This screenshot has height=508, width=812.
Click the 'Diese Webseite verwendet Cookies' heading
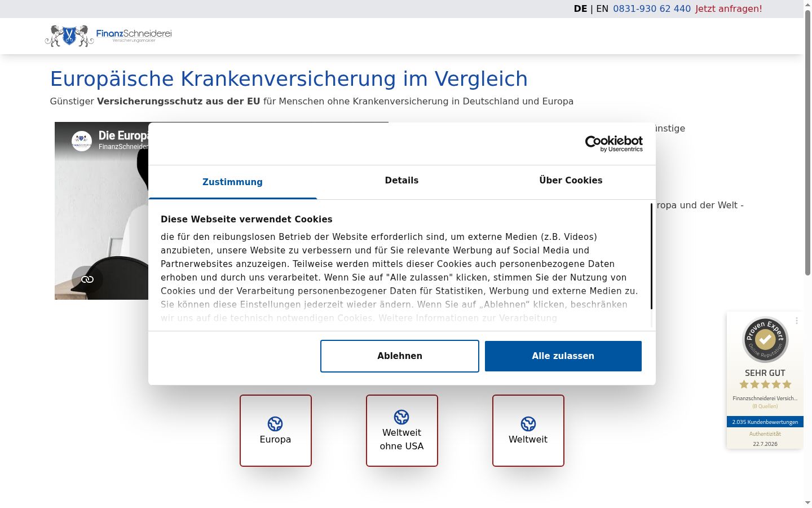click(246, 220)
